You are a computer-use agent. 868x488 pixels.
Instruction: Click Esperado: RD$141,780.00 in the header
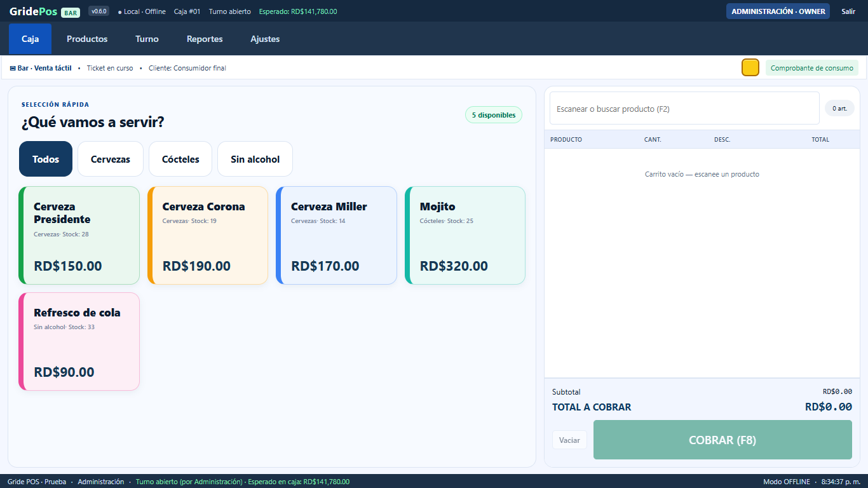pos(298,11)
